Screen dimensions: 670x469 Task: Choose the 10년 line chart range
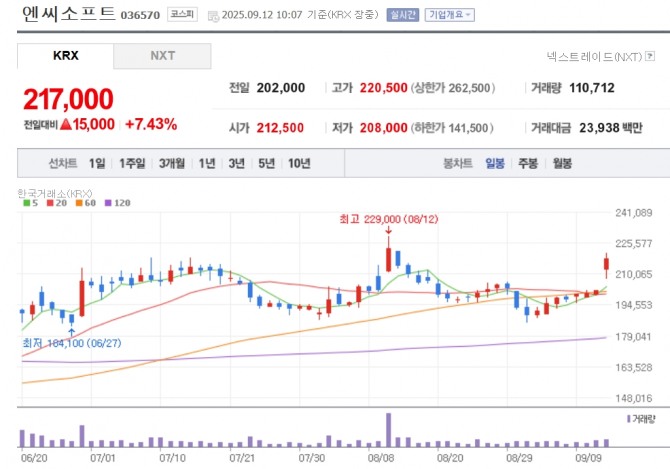pos(299,163)
